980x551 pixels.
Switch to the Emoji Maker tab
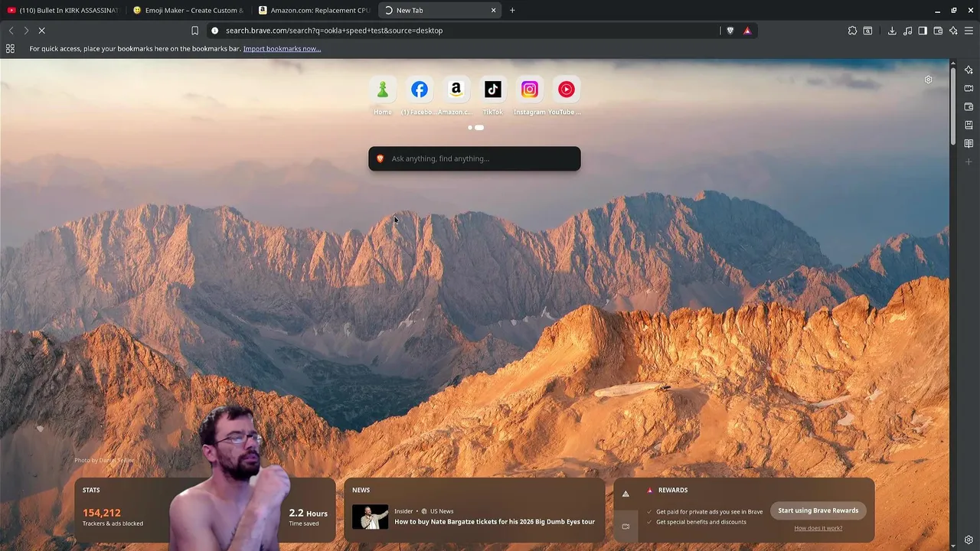(188, 10)
